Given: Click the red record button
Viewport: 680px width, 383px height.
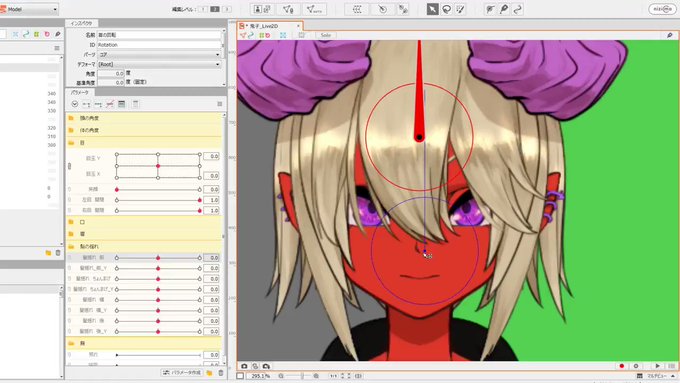Looking at the screenshot, I should [x=621, y=367].
